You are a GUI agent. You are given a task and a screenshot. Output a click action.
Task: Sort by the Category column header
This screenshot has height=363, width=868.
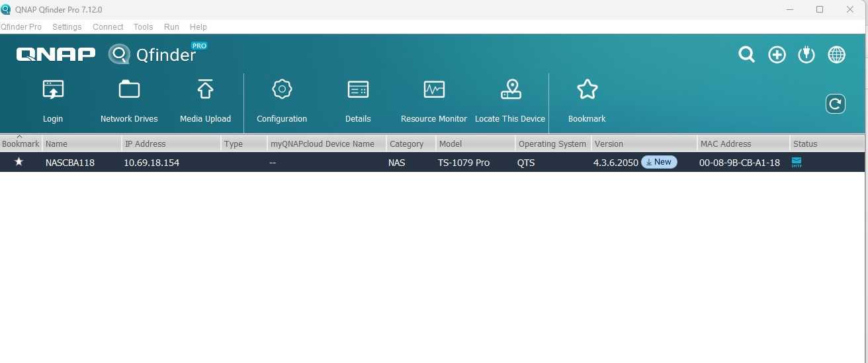411,143
